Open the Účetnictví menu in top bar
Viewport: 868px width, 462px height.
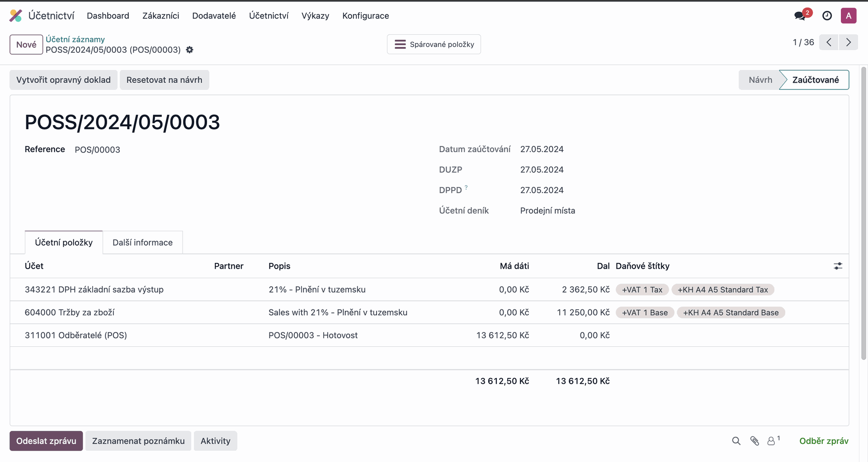[x=269, y=16]
